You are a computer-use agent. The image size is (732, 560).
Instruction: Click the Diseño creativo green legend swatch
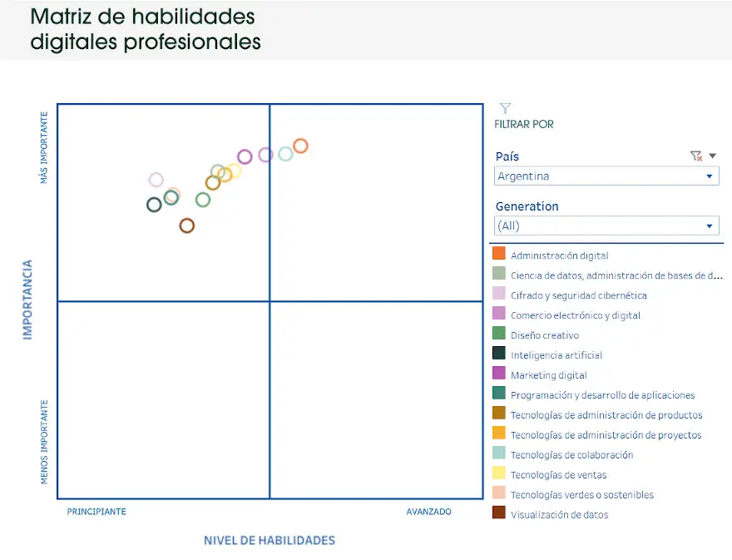coord(499,333)
